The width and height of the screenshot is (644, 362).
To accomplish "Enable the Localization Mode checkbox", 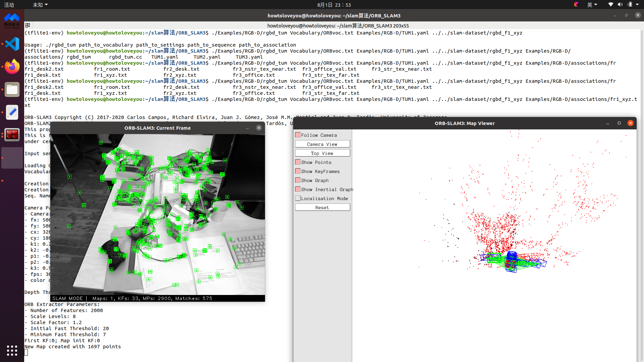I will pyautogui.click(x=298, y=198).
